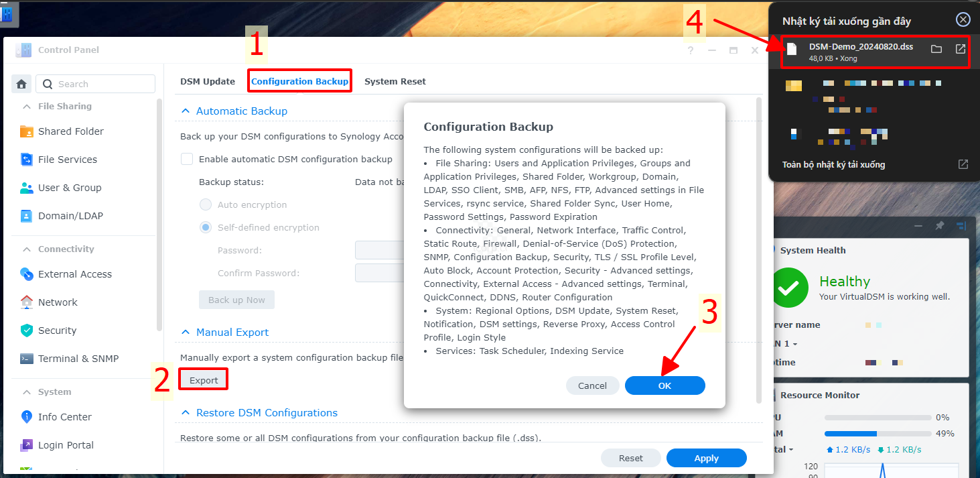Select the Auto encryption radio button
Screen dimensions: 980x478
click(206, 204)
